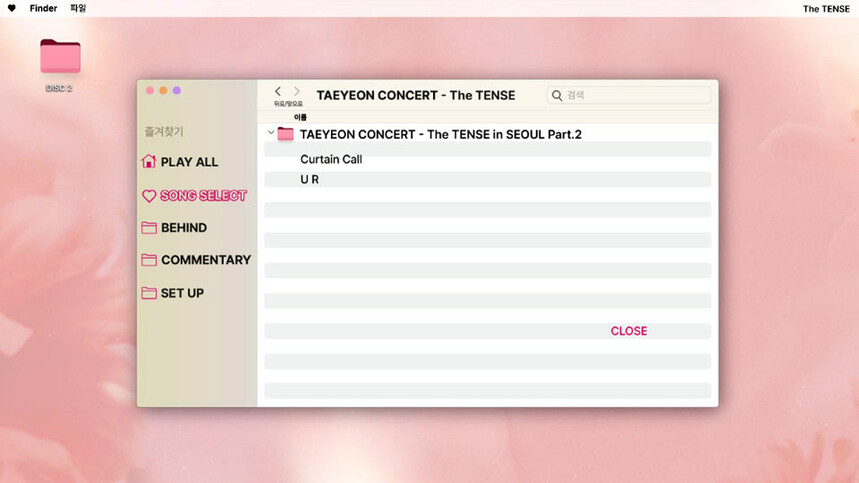Click the forward arrow in the toolbar

pyautogui.click(x=296, y=91)
